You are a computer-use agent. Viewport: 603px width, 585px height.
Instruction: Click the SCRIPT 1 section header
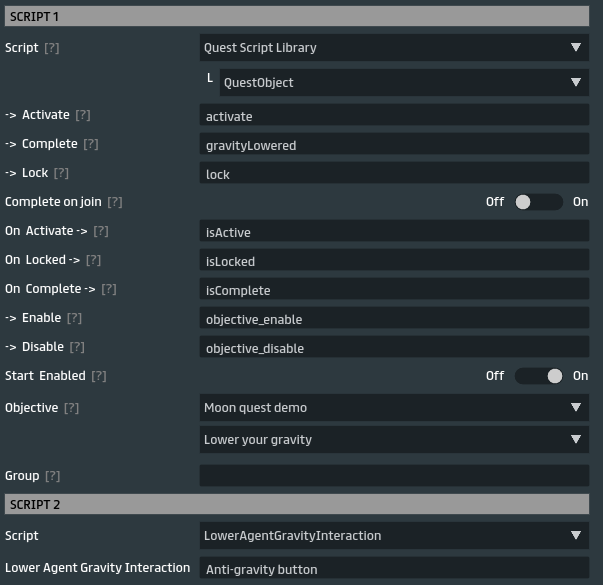297,16
